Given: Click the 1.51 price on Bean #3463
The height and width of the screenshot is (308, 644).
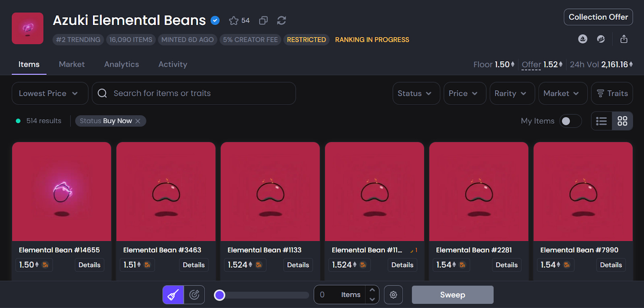Looking at the screenshot, I should [132, 265].
